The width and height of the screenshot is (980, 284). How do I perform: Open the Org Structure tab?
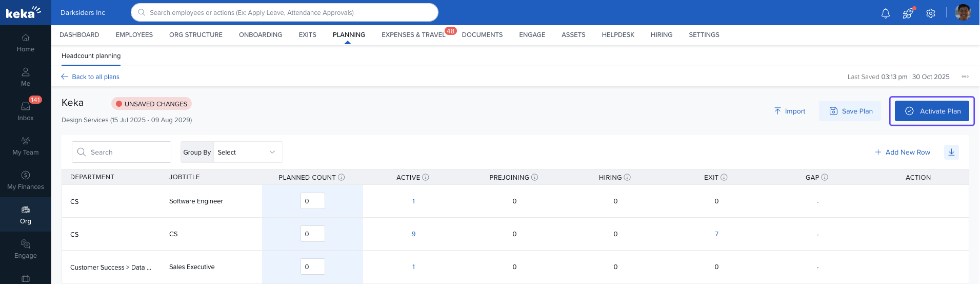coord(196,34)
